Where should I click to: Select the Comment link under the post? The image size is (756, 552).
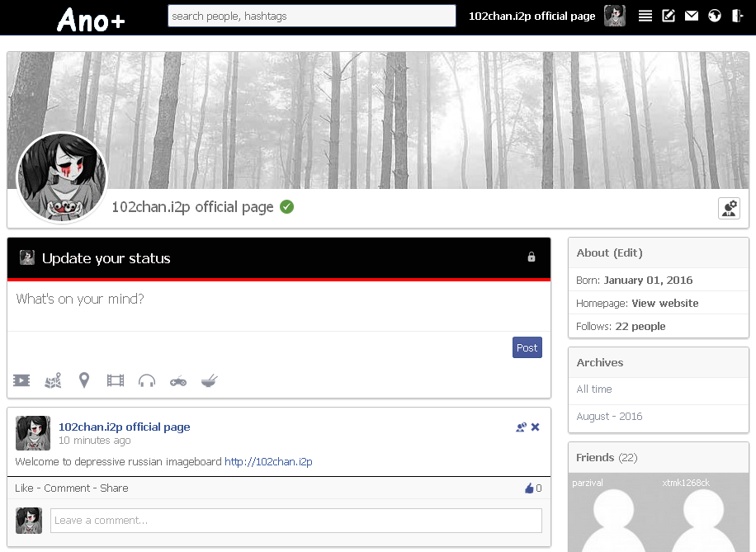[67, 488]
